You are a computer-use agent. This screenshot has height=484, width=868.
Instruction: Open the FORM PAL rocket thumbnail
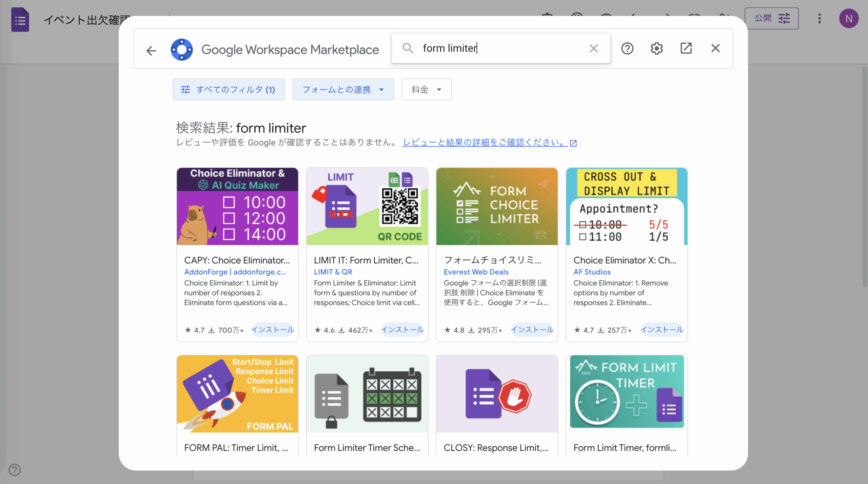(237, 394)
